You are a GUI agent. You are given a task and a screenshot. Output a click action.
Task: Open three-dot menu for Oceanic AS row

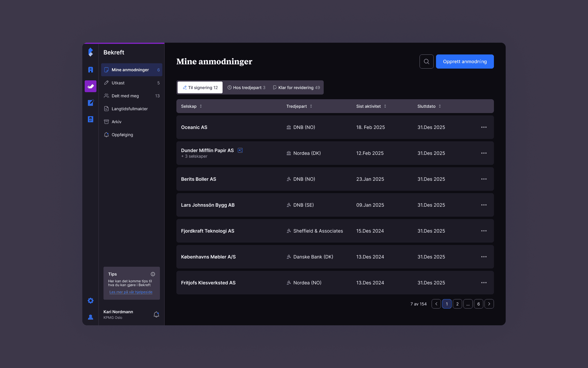coord(484,127)
